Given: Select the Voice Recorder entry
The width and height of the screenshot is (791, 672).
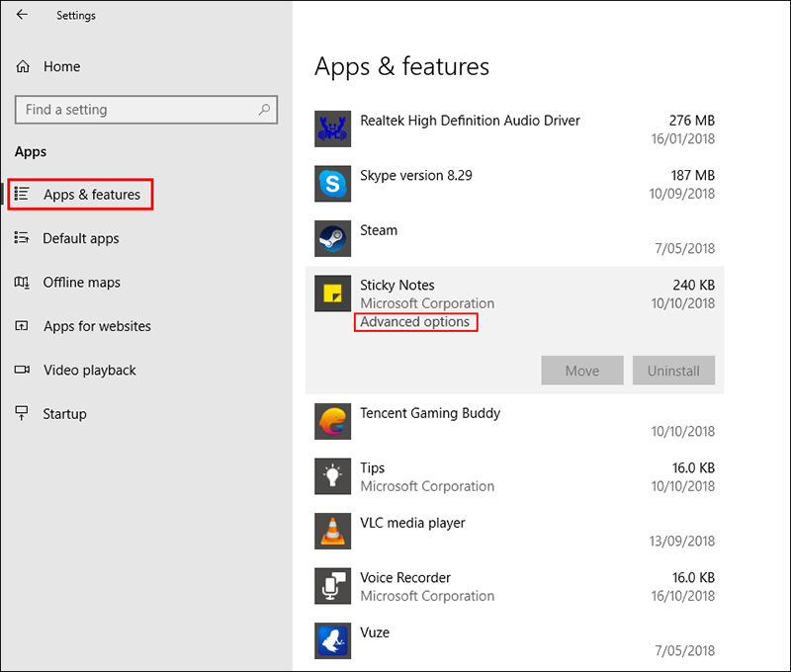Looking at the screenshot, I should point(514,587).
